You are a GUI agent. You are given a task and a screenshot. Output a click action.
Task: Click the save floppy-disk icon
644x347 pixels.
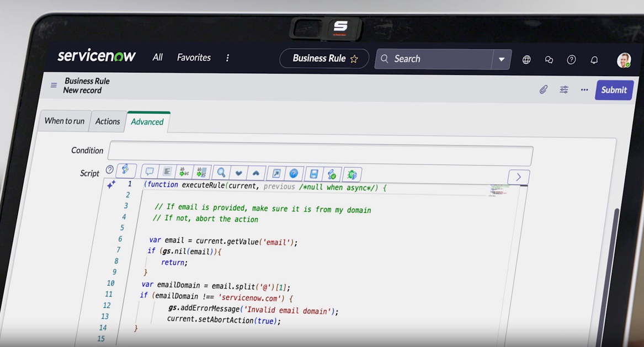314,174
